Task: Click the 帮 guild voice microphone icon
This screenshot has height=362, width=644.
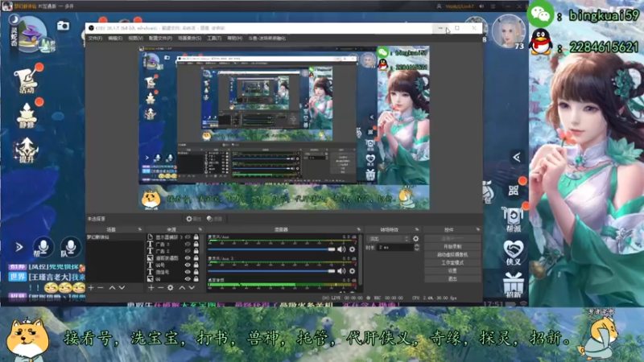Action: (x=43, y=247)
